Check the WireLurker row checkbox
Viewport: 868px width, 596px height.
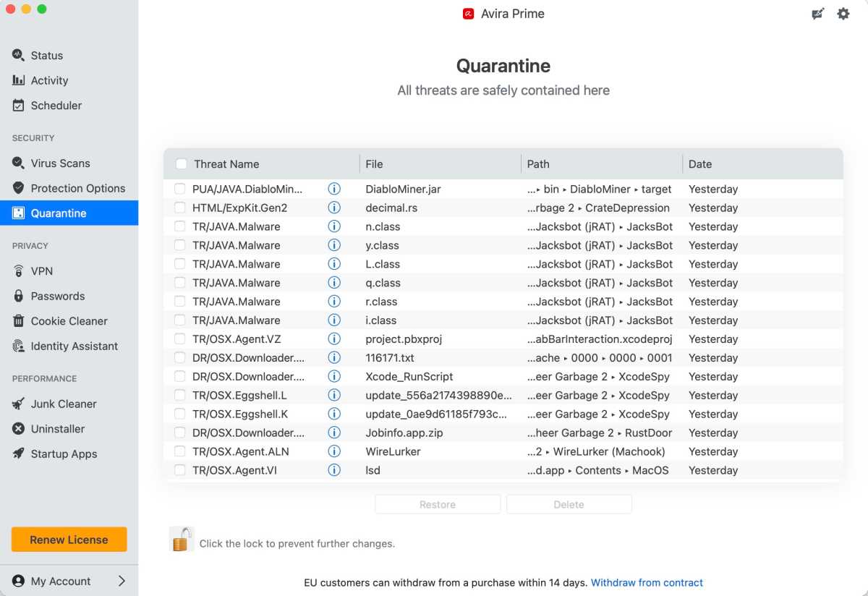[x=179, y=451]
